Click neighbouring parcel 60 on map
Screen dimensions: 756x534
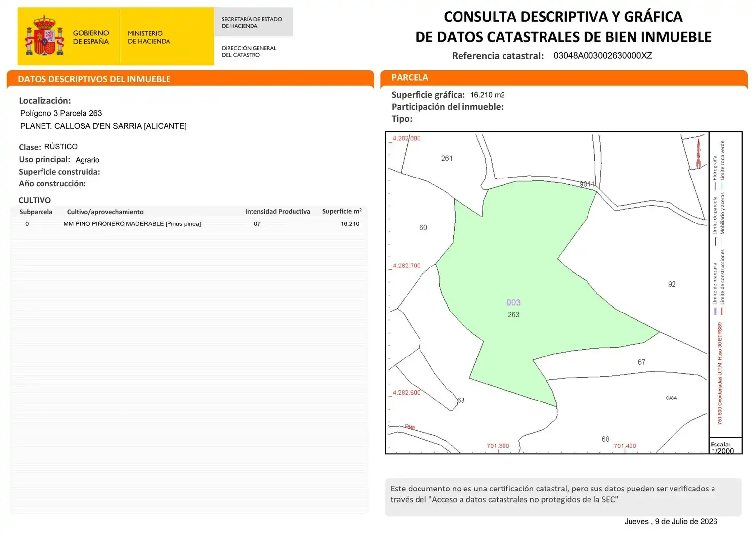point(423,228)
